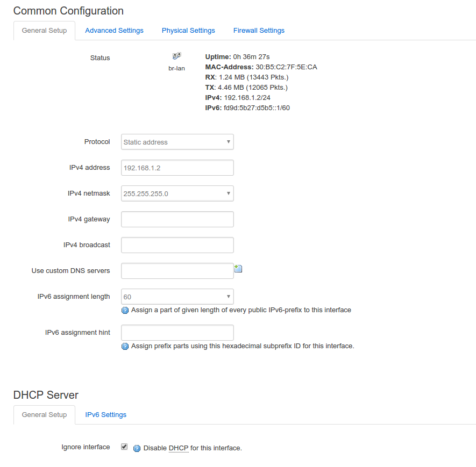Open the Physical Settings tab
The image size is (476, 467).
coord(188,31)
